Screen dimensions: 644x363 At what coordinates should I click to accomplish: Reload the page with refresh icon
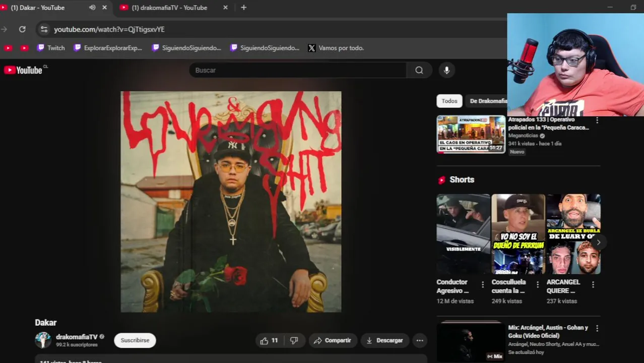[22, 29]
